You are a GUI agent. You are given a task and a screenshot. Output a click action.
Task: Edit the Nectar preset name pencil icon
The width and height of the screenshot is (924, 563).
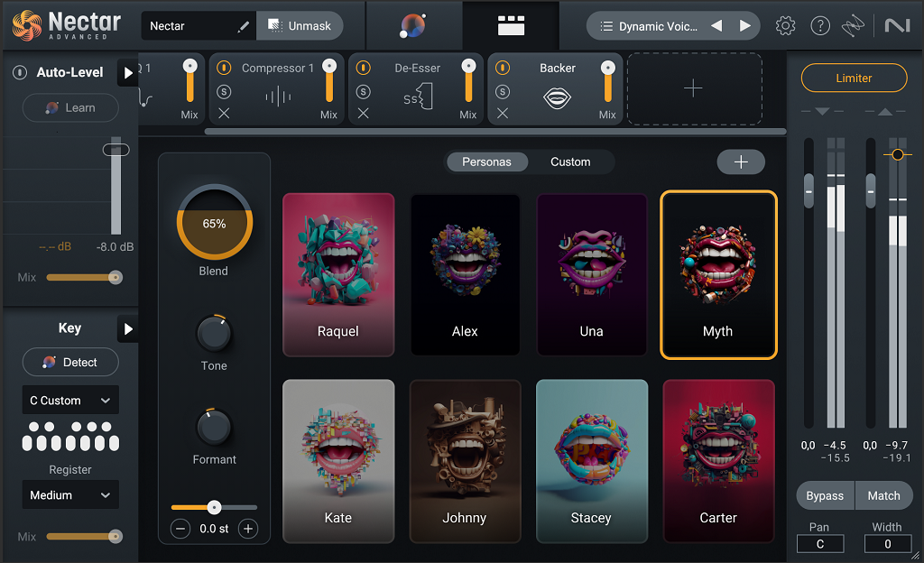pyautogui.click(x=243, y=26)
